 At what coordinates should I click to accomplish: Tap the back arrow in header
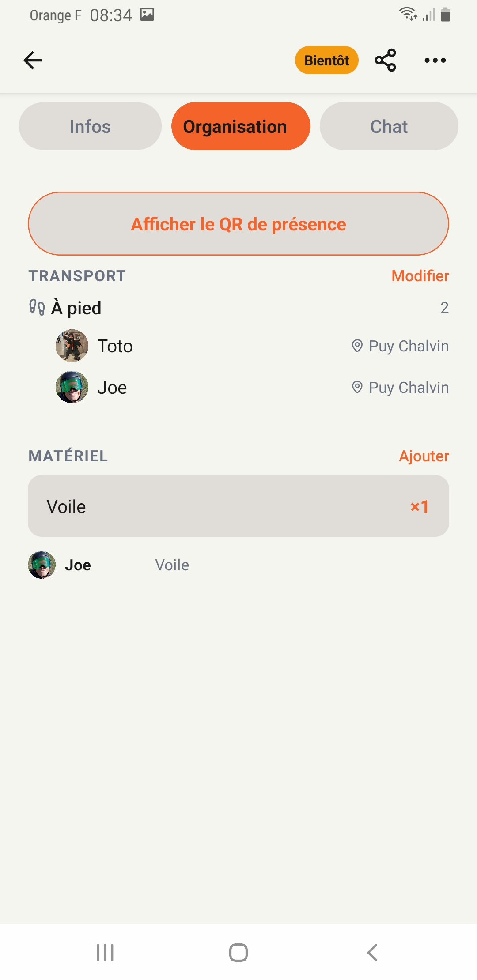[x=33, y=60]
